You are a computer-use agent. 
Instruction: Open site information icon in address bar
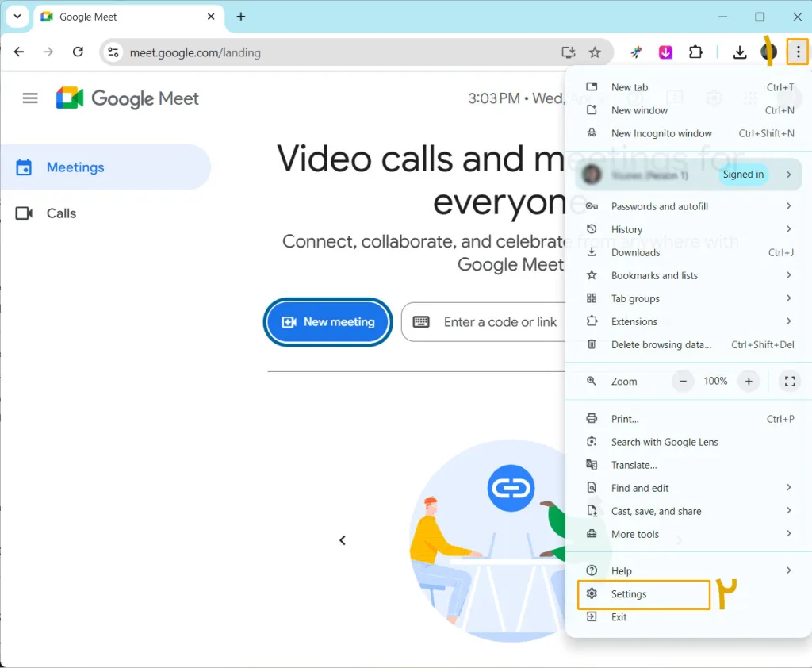[x=113, y=52]
